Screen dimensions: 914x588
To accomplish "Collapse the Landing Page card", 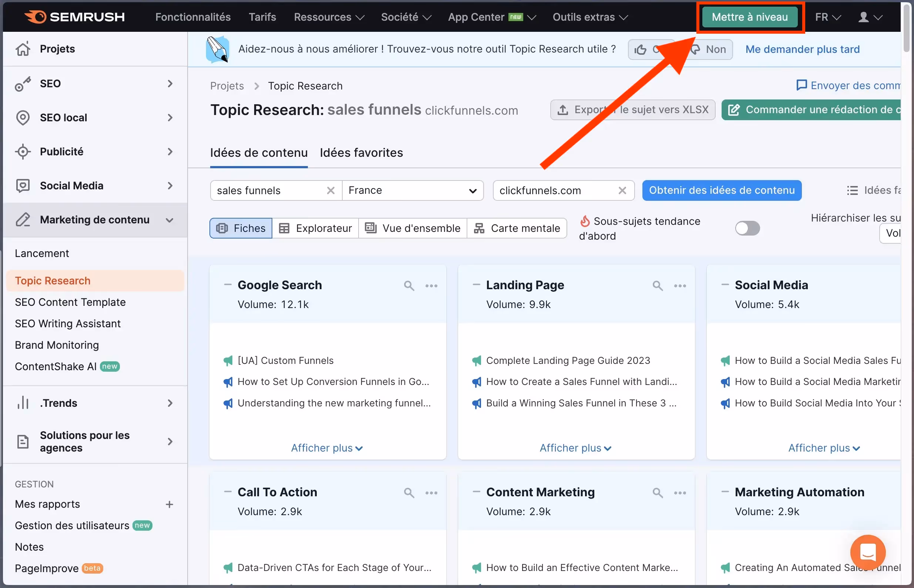I will pyautogui.click(x=476, y=285).
